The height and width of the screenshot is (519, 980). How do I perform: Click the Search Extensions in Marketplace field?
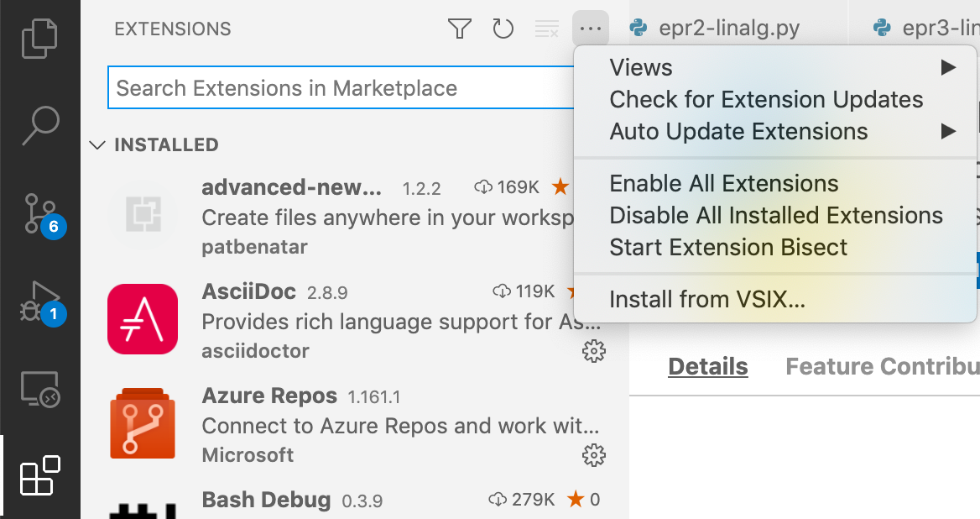point(336,88)
